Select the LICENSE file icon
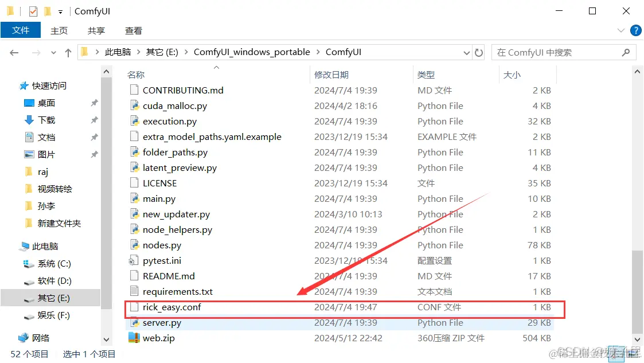This screenshot has width=644, height=363. [x=134, y=183]
